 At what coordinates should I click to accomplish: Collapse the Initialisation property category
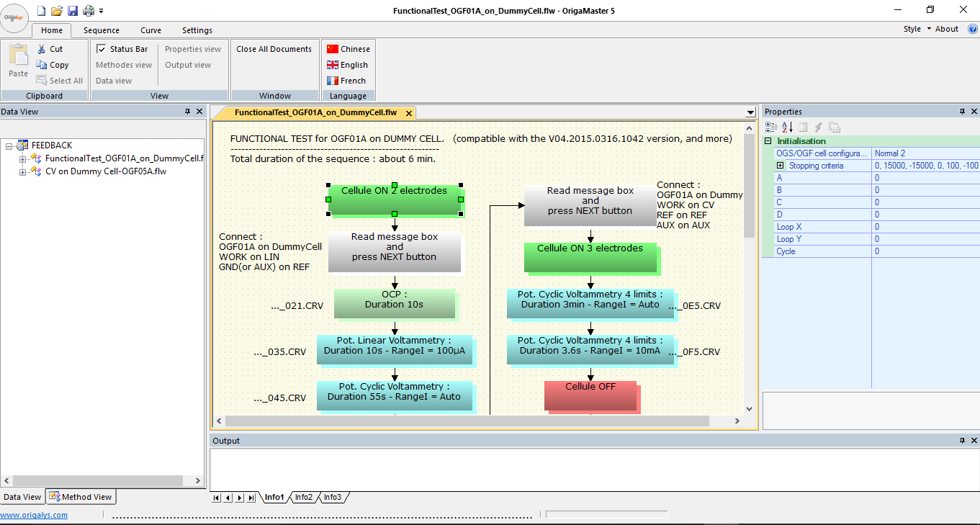tap(768, 141)
